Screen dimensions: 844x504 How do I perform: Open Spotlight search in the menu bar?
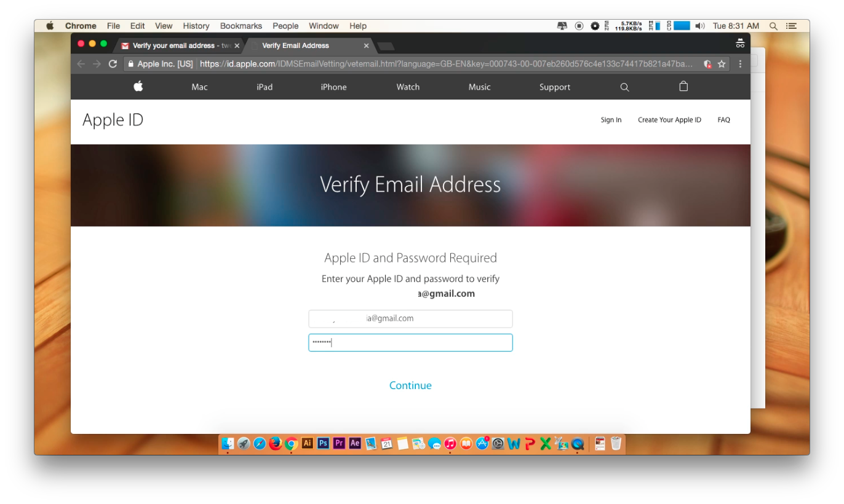pyautogui.click(x=773, y=26)
